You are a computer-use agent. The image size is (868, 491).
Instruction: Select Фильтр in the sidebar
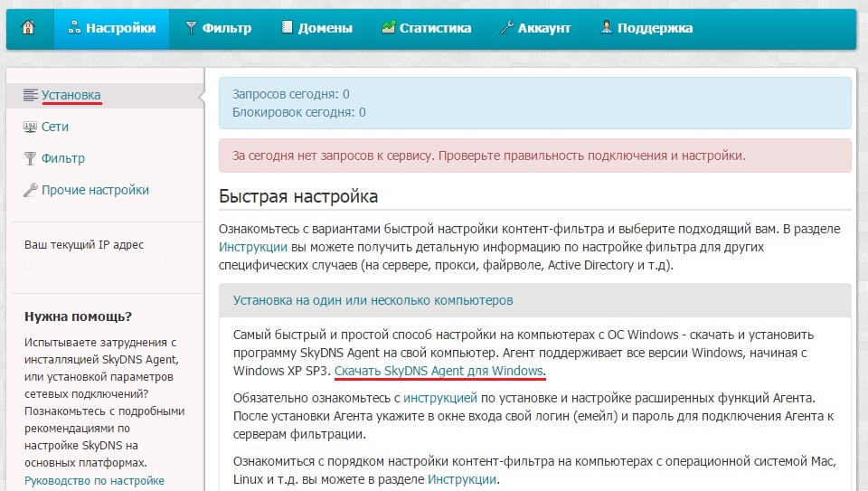[63, 158]
